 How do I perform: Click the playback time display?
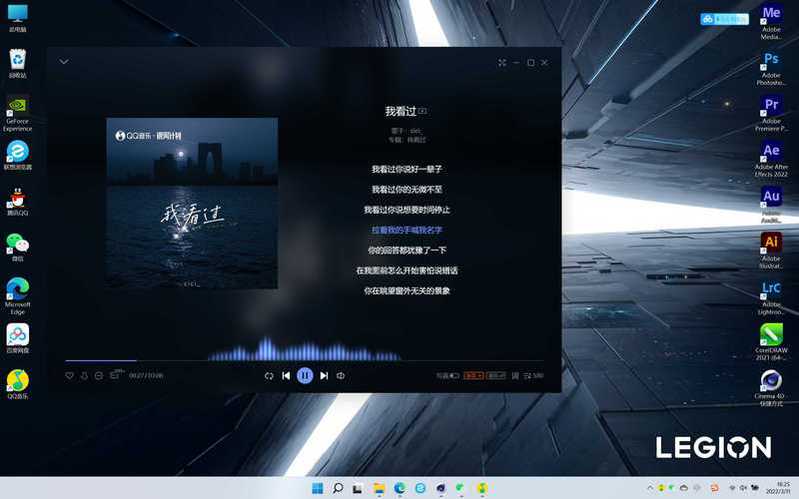click(146, 376)
